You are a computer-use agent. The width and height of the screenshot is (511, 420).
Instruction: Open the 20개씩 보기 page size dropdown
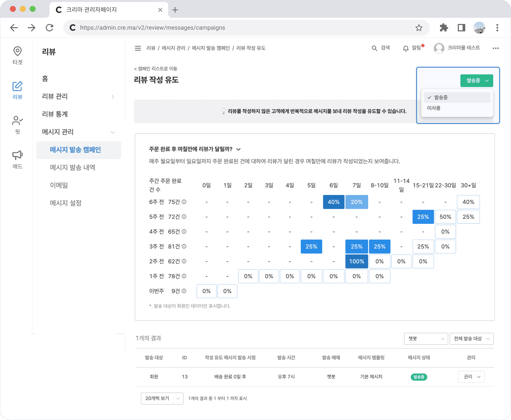click(x=162, y=398)
